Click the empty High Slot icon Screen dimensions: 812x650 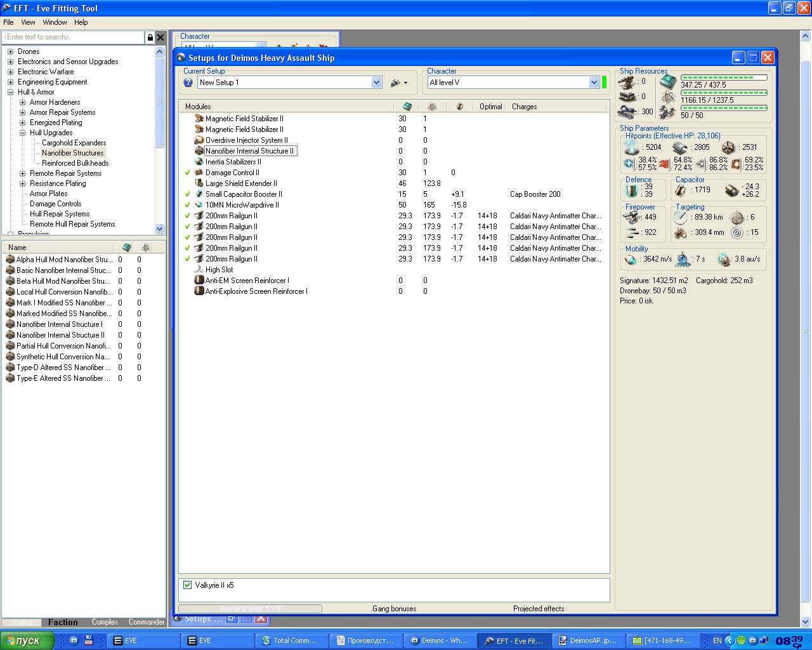click(199, 270)
